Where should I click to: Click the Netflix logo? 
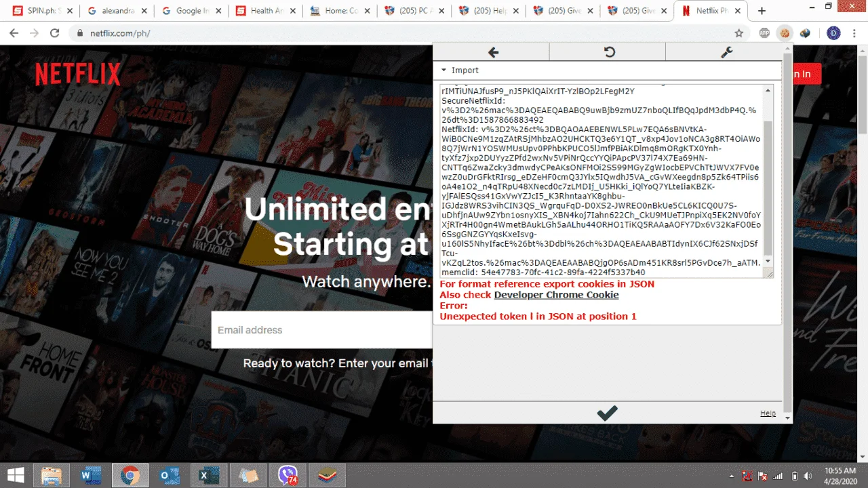tap(78, 74)
